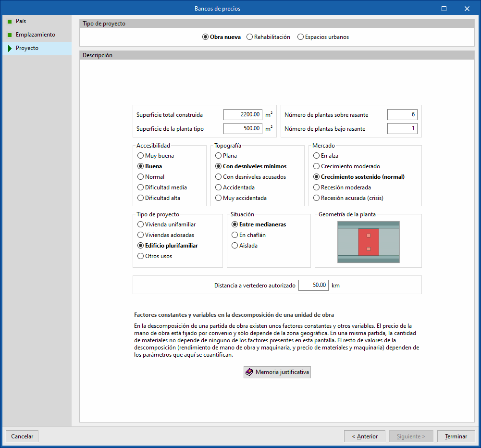
Task: Click the green square icon beside Emplazamiento
Action: click(10, 35)
